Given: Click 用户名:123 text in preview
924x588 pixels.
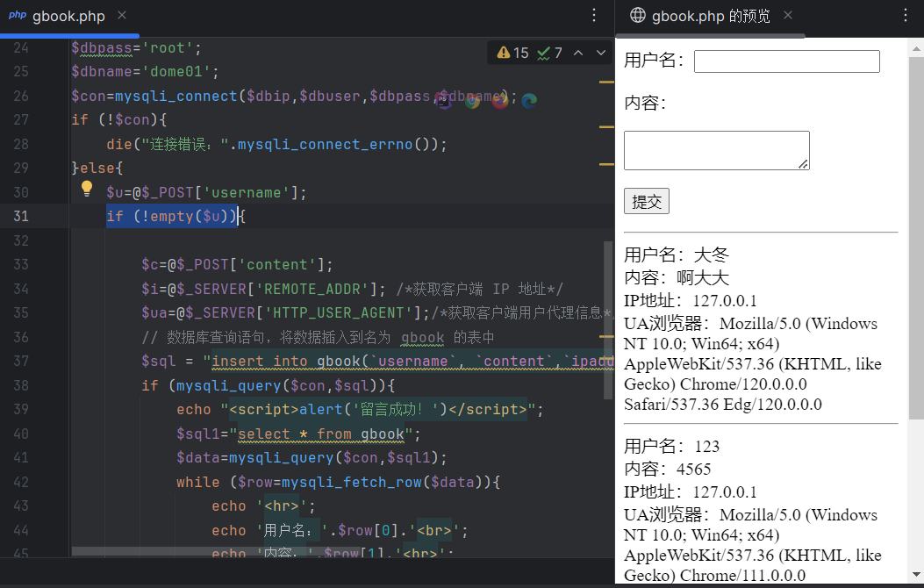Looking at the screenshot, I should coord(672,446).
